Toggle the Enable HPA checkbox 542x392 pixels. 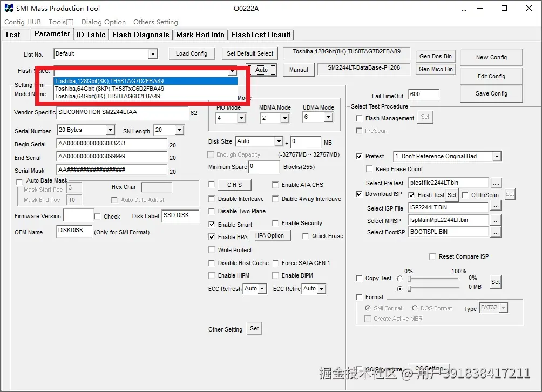(x=212, y=237)
